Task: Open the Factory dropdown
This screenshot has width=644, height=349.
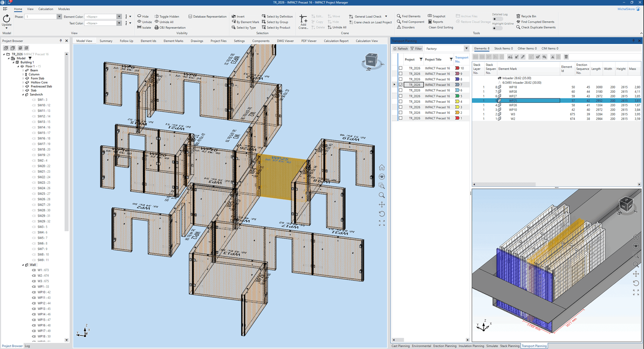Action: [466, 48]
